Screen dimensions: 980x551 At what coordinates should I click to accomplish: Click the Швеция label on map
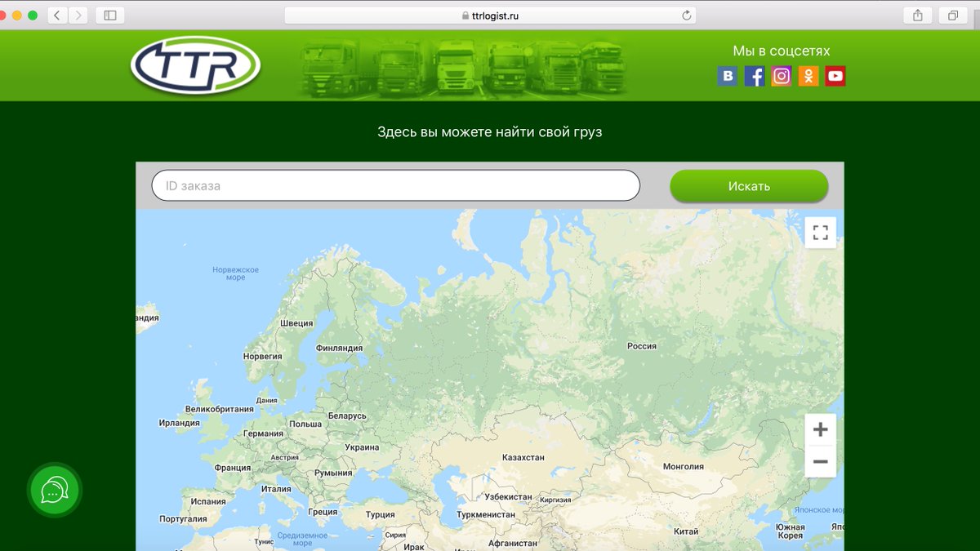click(x=296, y=323)
